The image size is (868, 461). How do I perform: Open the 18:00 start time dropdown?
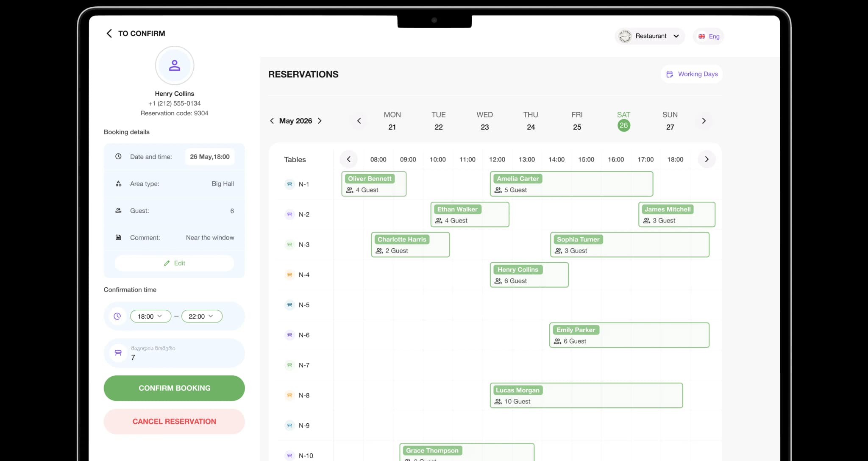coord(150,316)
